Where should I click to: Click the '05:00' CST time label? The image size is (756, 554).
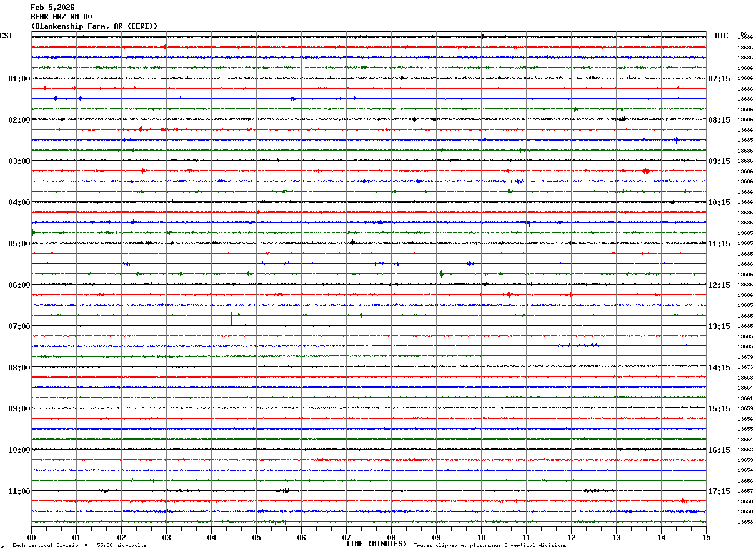coord(19,243)
